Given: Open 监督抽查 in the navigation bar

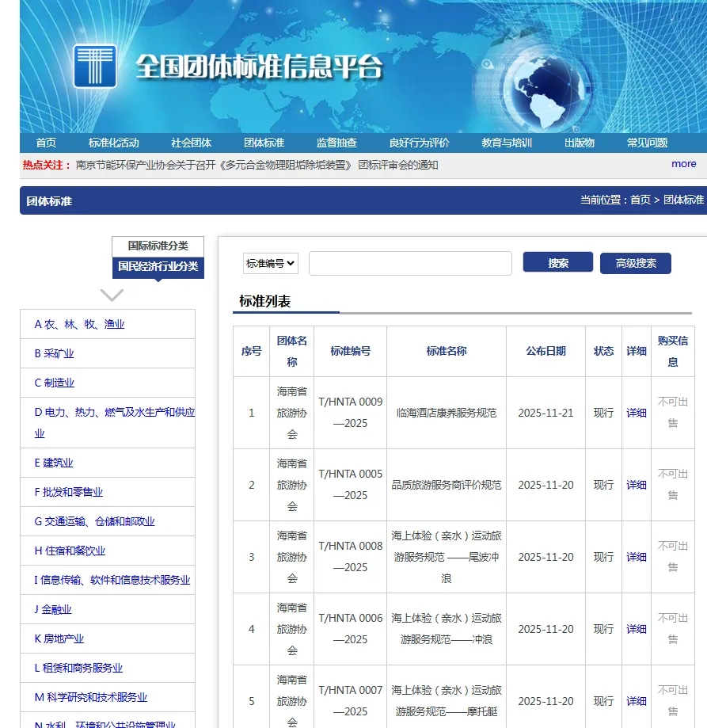Looking at the screenshot, I should (336, 143).
